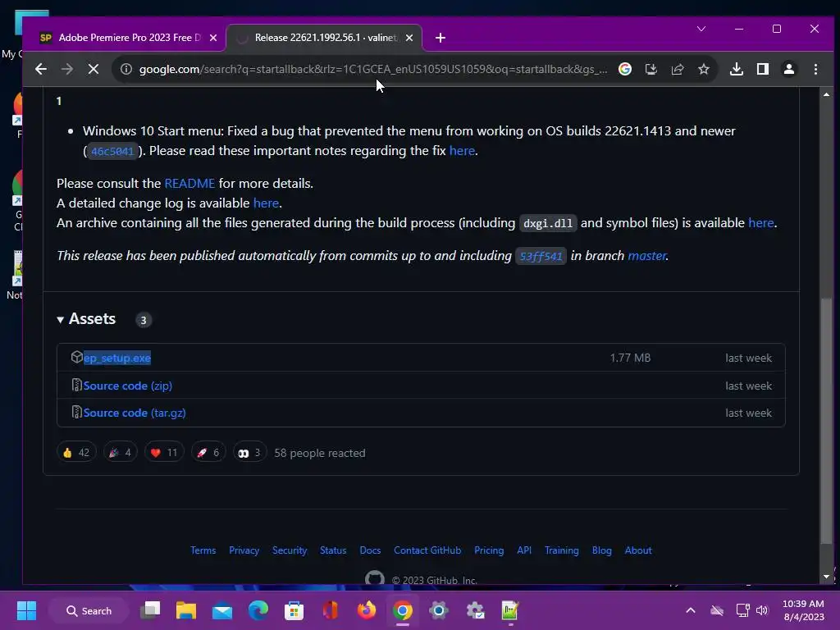
Task: Click scrollbar up arrow
Action: pyautogui.click(x=826, y=94)
